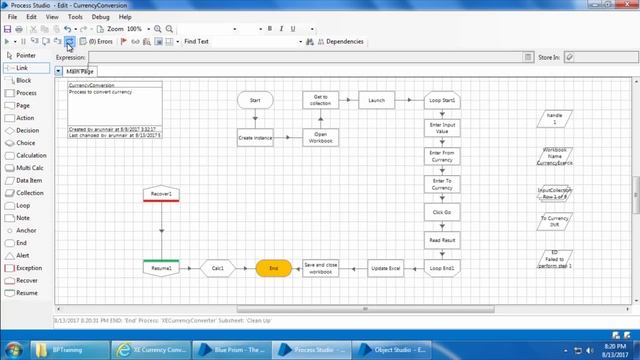Image resolution: width=640 pixels, height=360 pixels.
Task: Open the Help menu
Action: tap(125, 17)
